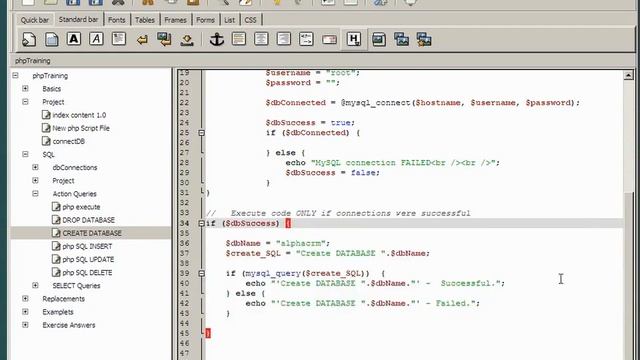Click the vertical scrollbar up arrow
The height and width of the screenshot is (360, 640).
pyautogui.click(x=628, y=75)
